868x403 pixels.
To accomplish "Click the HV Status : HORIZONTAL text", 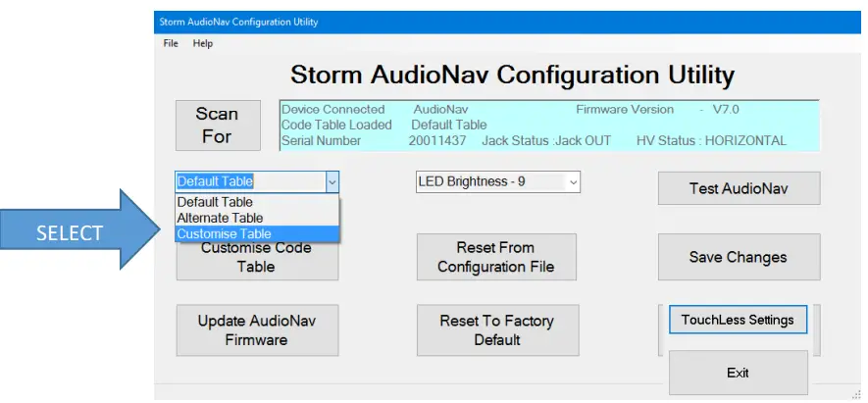I will click(711, 140).
